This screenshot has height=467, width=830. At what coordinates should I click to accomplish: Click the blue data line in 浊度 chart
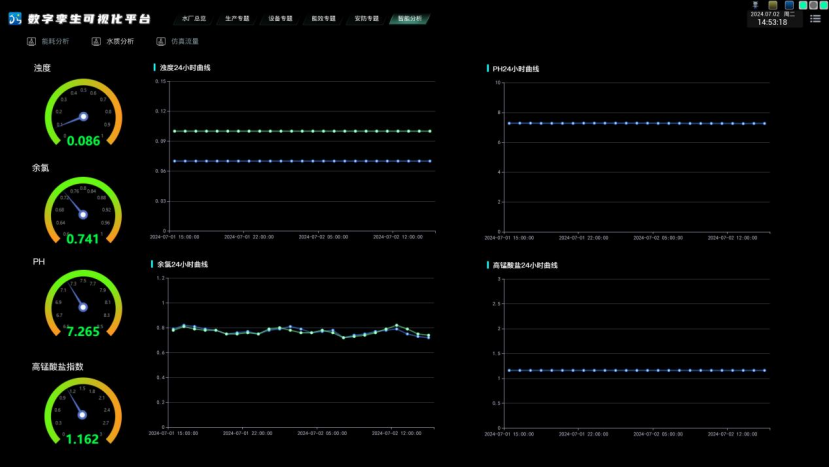[302, 161]
